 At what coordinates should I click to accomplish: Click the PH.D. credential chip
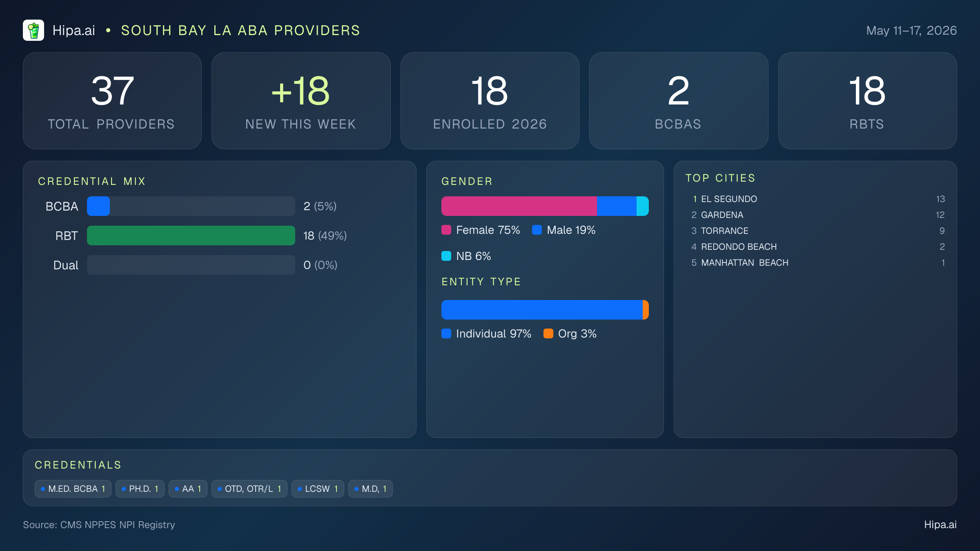click(140, 489)
